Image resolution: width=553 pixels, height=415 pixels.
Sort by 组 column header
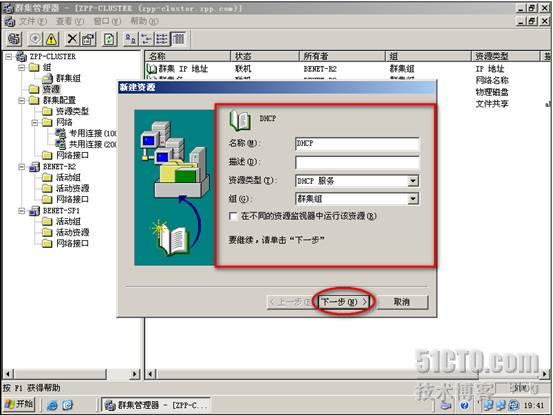click(x=429, y=56)
